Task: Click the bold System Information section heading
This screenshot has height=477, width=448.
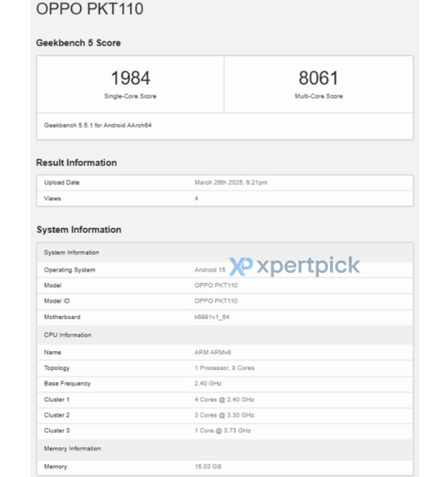Action: [x=79, y=230]
